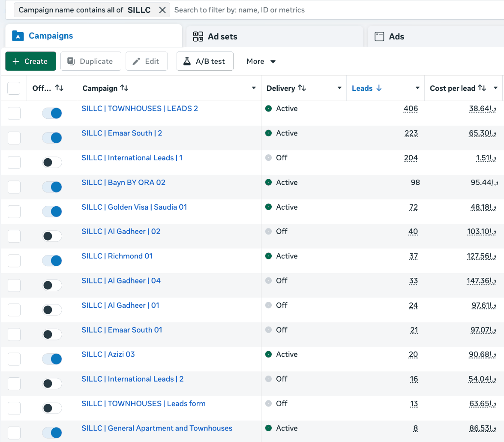
Task: Turn off Richmond 01 campaign toggle
Action: [52, 261]
